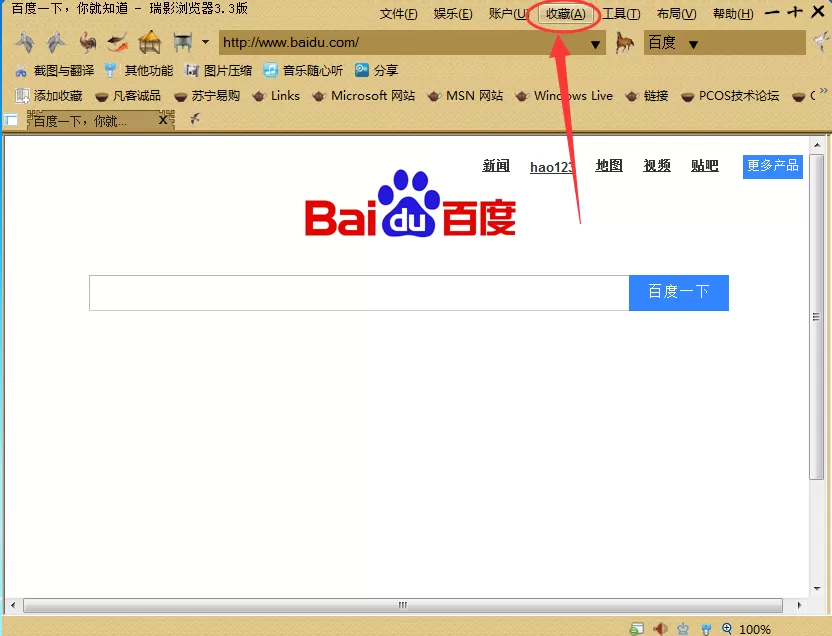The height and width of the screenshot is (636, 832).
Task: Open the address bar history dropdown
Action: 595,45
